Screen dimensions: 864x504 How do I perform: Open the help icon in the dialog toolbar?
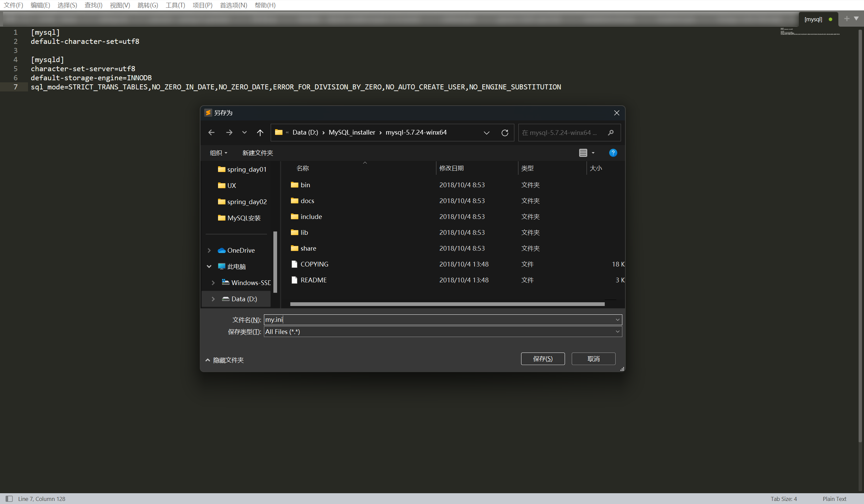click(x=613, y=152)
